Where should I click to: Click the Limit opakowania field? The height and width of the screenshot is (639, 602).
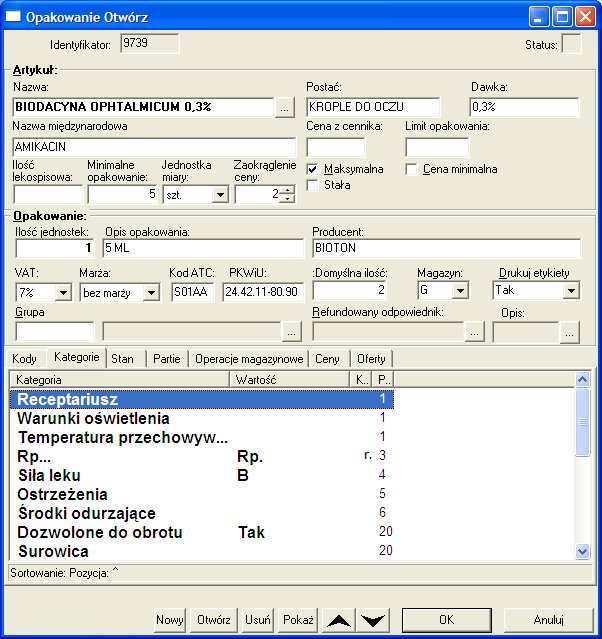(x=437, y=147)
